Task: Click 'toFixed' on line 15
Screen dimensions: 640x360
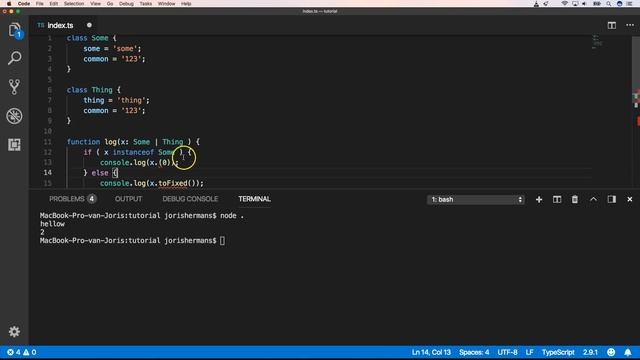Action: click(173, 183)
